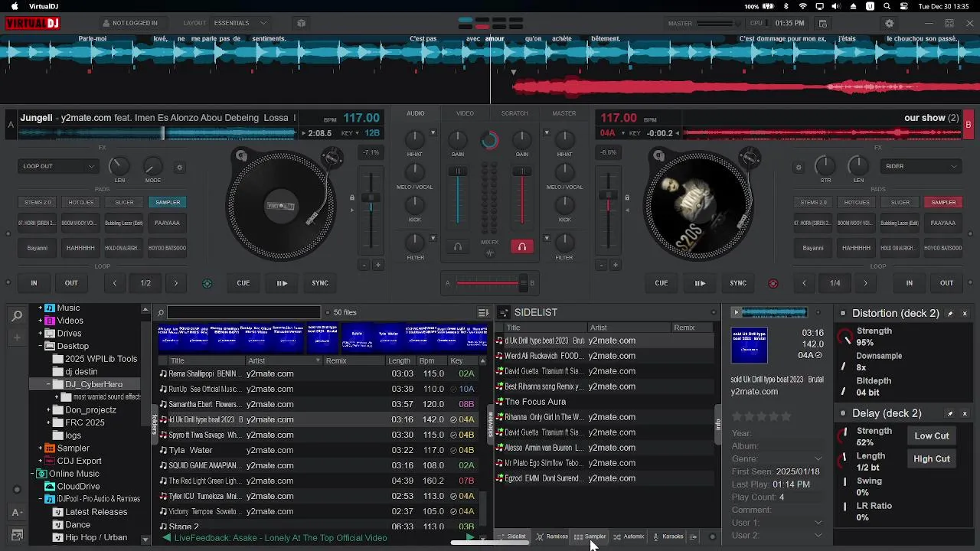Open right deck FX settings gear
Screen dimensions: 980x551
(799, 167)
